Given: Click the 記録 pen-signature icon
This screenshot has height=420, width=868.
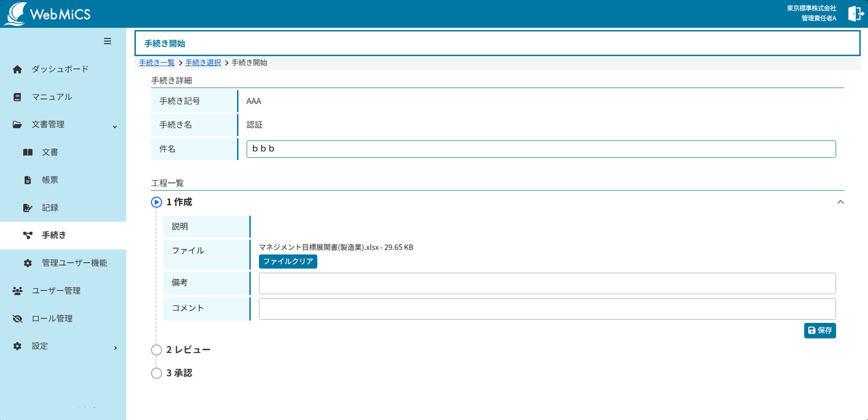Looking at the screenshot, I should (28, 208).
